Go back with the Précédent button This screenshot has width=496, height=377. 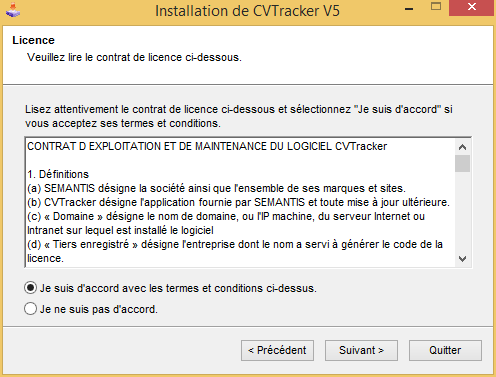click(277, 350)
